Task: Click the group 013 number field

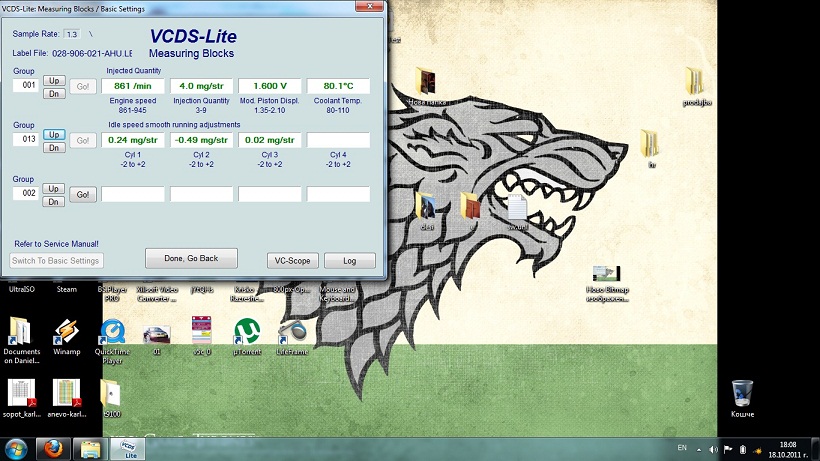Action: [x=25, y=140]
